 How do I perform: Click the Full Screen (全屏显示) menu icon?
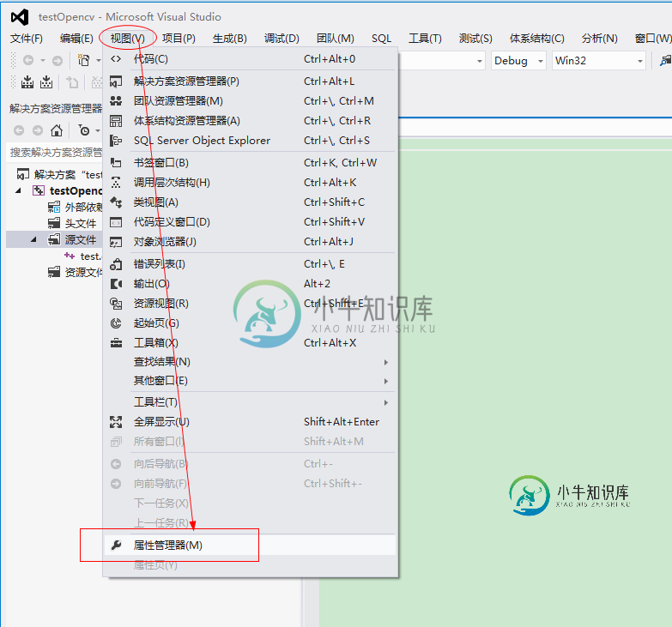pos(116,422)
